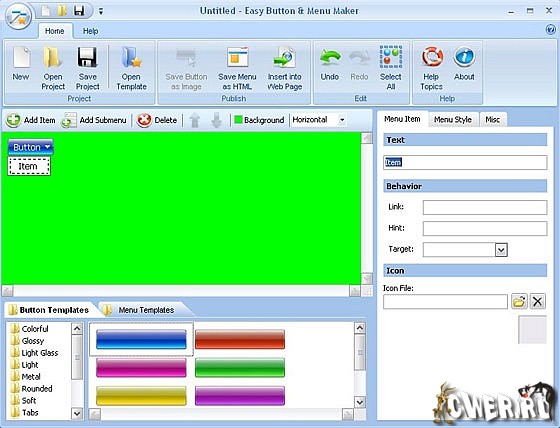Pick the red button template thumbnail
Viewport: 560px width, 428px height.
(x=240, y=339)
